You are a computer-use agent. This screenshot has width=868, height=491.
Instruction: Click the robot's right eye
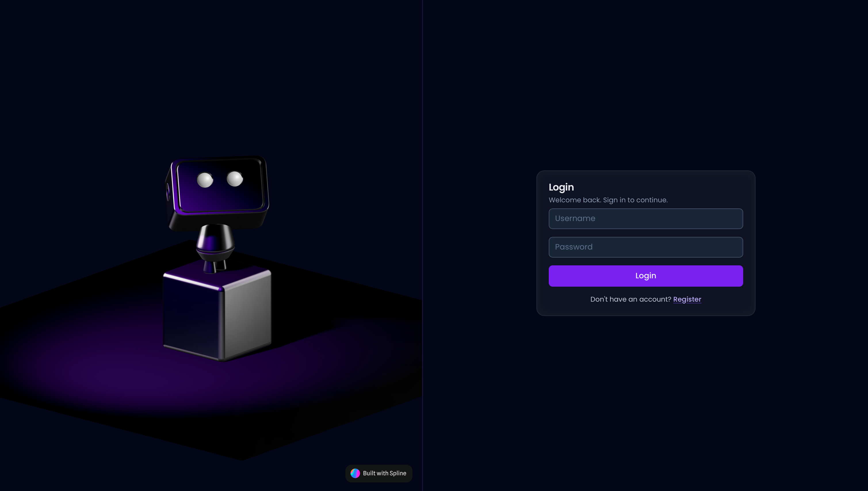pyautogui.click(x=234, y=178)
